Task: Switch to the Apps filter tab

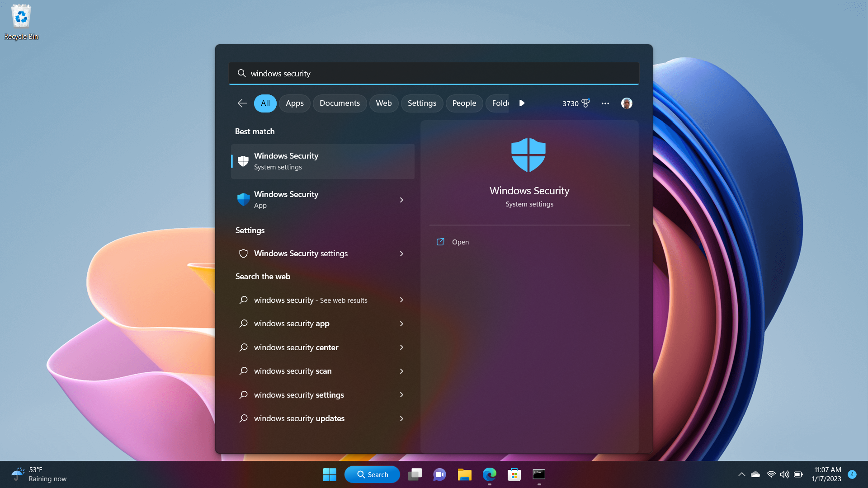Action: (294, 103)
